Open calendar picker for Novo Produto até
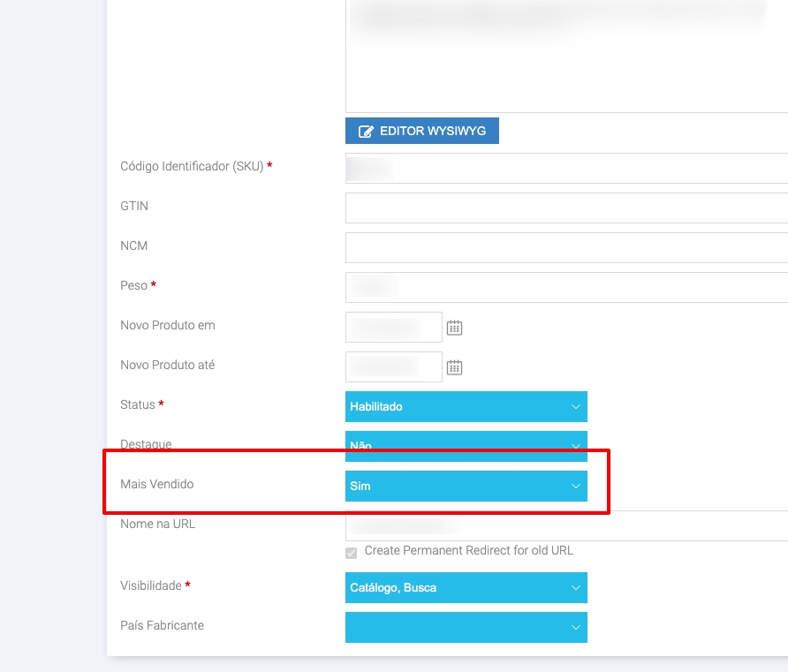This screenshot has width=788, height=672. (455, 367)
